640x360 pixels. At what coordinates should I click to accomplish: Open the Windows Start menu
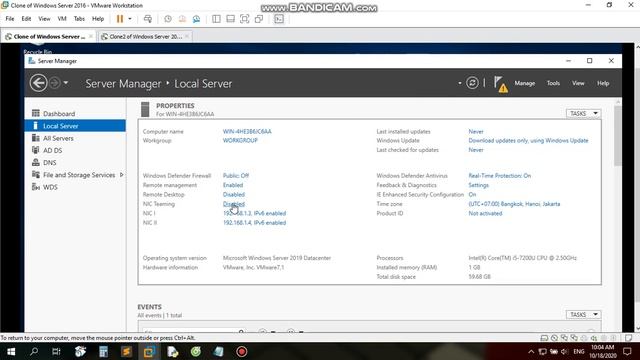(x=11, y=351)
